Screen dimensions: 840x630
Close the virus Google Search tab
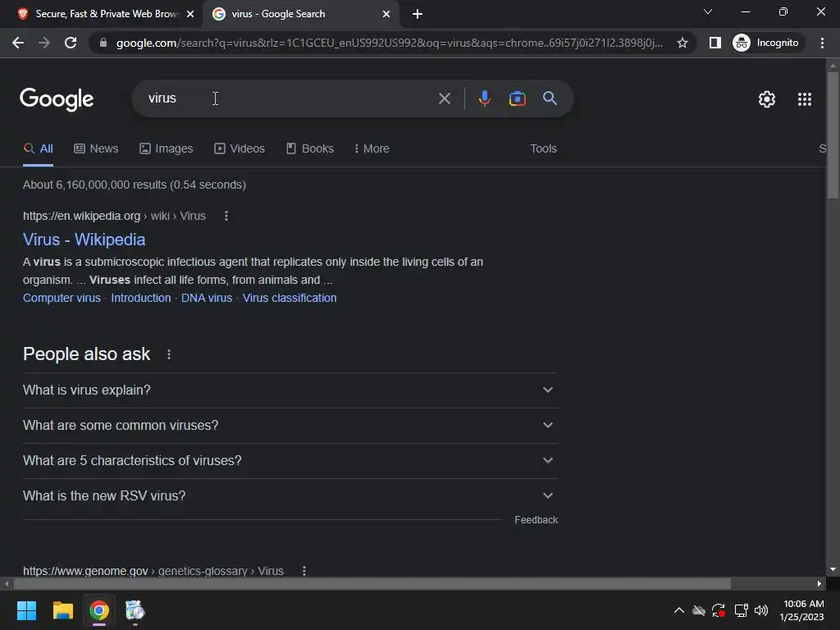(386, 15)
